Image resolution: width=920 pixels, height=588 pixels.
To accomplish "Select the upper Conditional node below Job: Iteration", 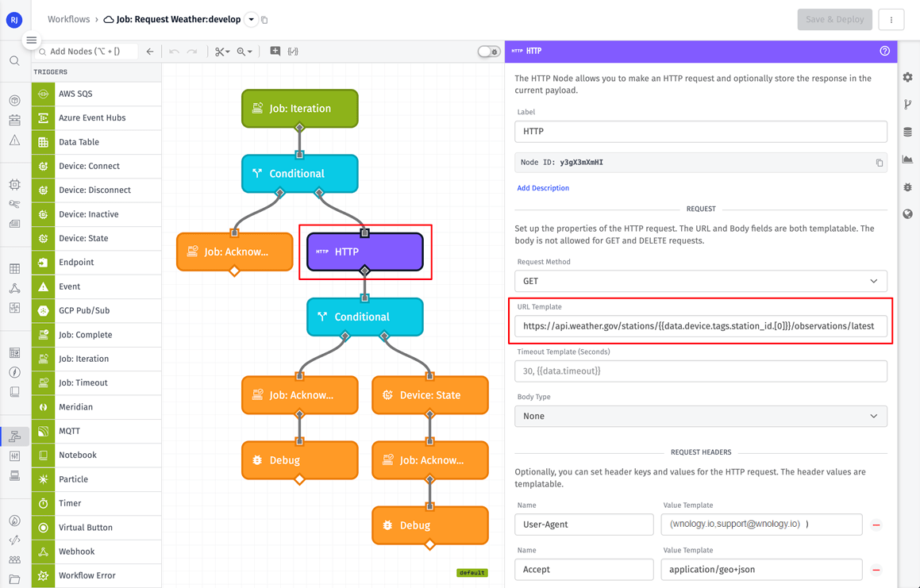I will [300, 174].
